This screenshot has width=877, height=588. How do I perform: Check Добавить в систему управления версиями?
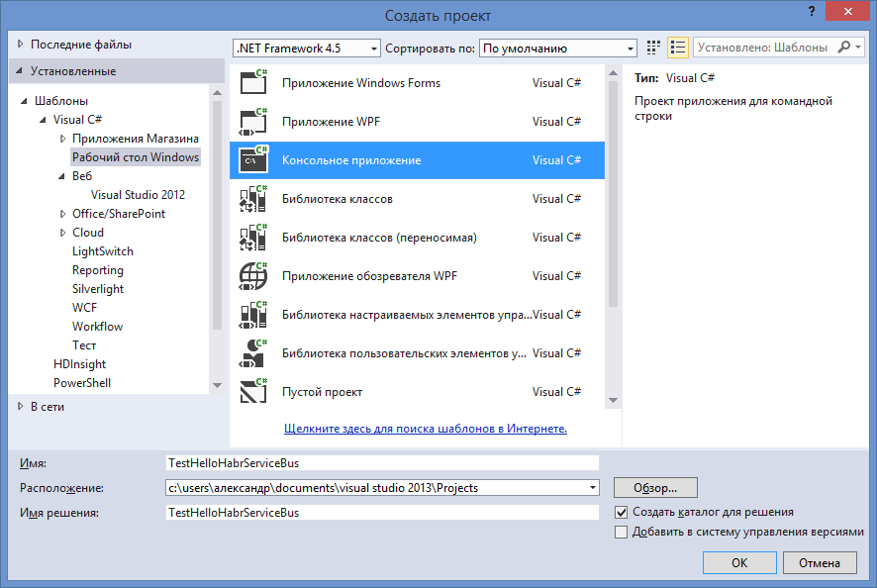coord(620,532)
